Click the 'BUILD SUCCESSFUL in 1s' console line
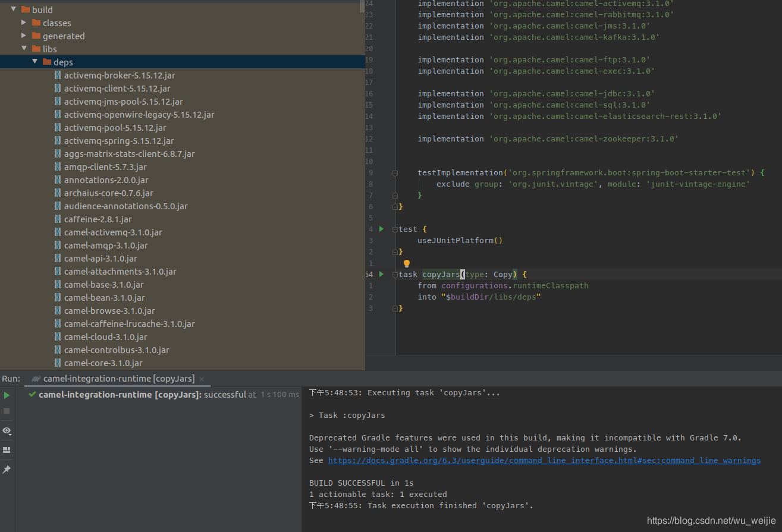 click(x=361, y=483)
